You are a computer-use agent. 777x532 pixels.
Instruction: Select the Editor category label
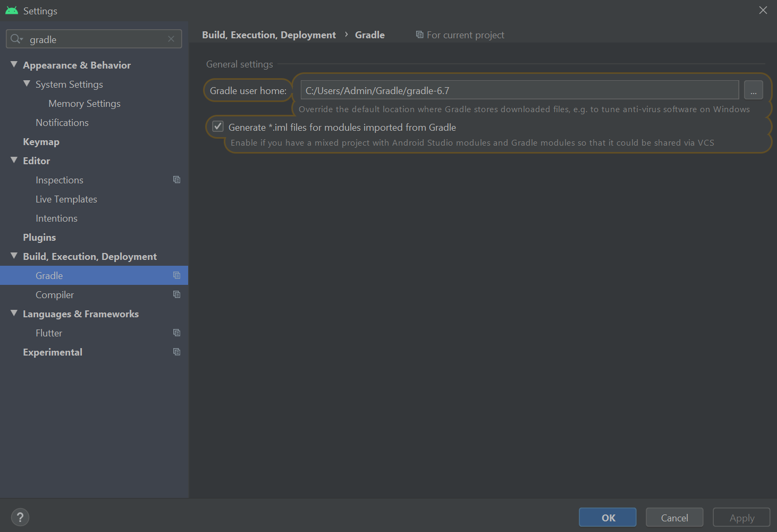(36, 161)
